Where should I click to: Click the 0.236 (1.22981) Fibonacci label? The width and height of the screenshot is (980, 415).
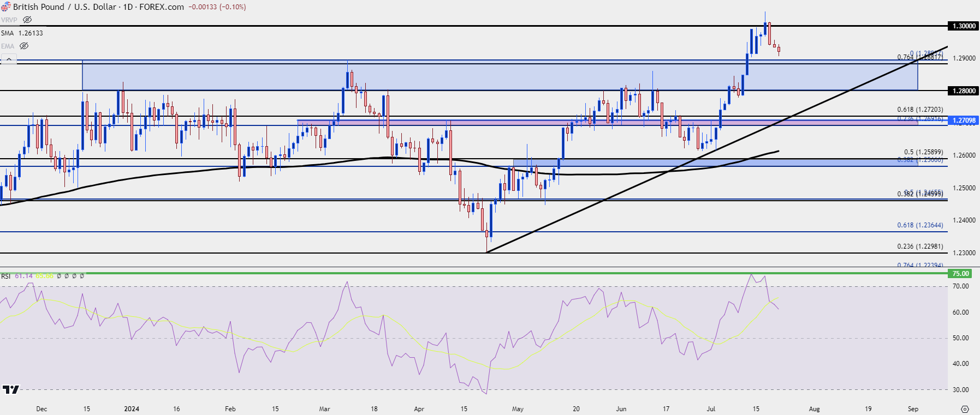[x=920, y=246]
